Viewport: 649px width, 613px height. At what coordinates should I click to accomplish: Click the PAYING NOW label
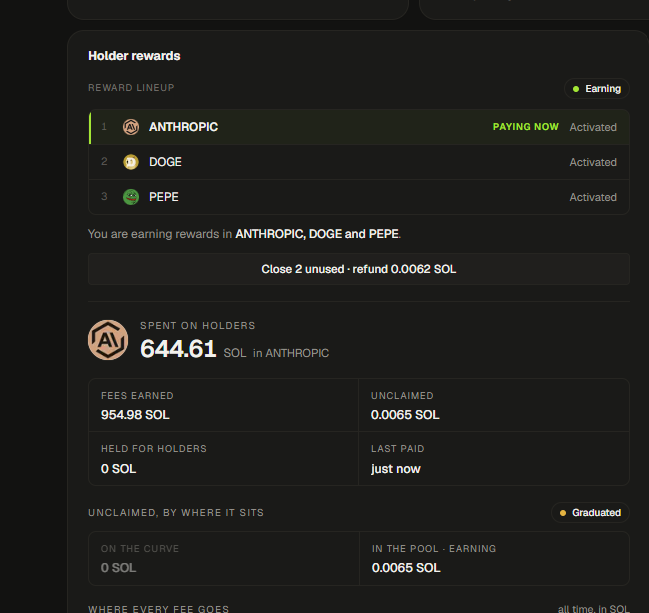point(526,127)
